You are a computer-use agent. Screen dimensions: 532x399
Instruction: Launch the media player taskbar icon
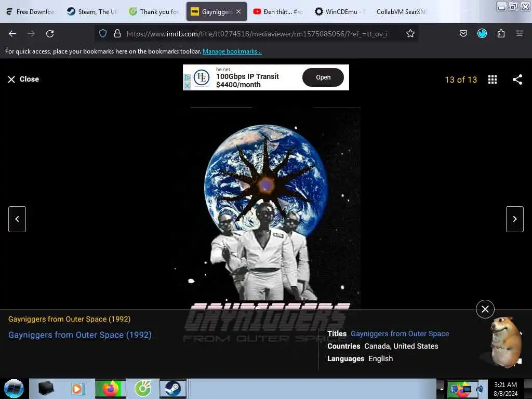(77, 389)
